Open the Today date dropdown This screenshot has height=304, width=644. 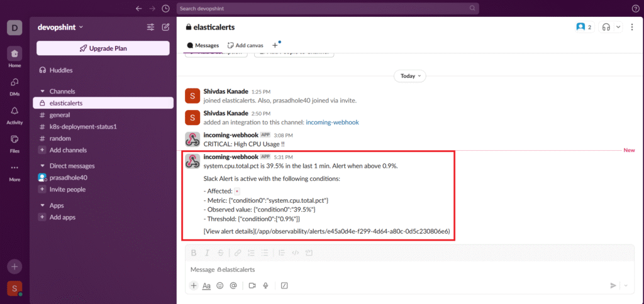tap(410, 76)
